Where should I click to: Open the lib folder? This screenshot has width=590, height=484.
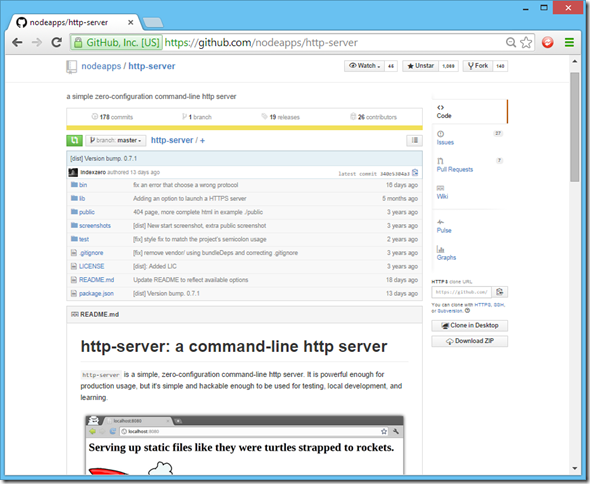click(82, 199)
